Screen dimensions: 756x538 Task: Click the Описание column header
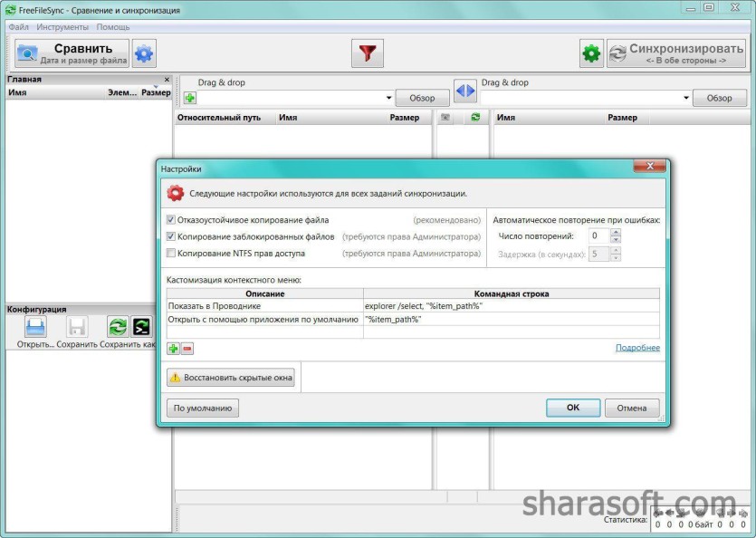point(265,293)
